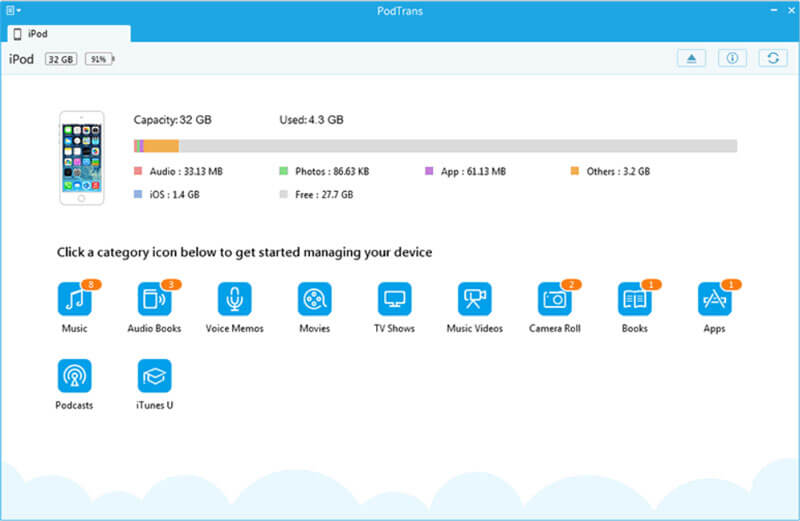Click the TV Shows icon
Image resolution: width=800 pixels, height=521 pixels.
tap(394, 299)
